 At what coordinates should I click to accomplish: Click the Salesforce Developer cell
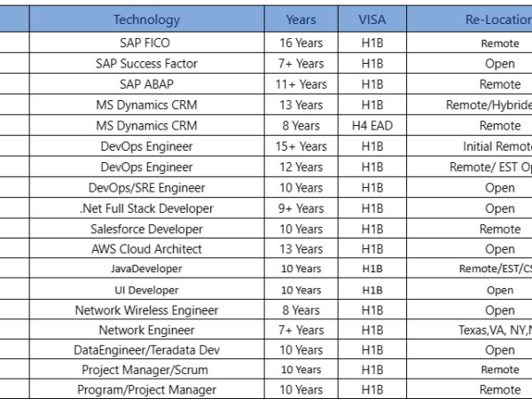[x=146, y=229]
